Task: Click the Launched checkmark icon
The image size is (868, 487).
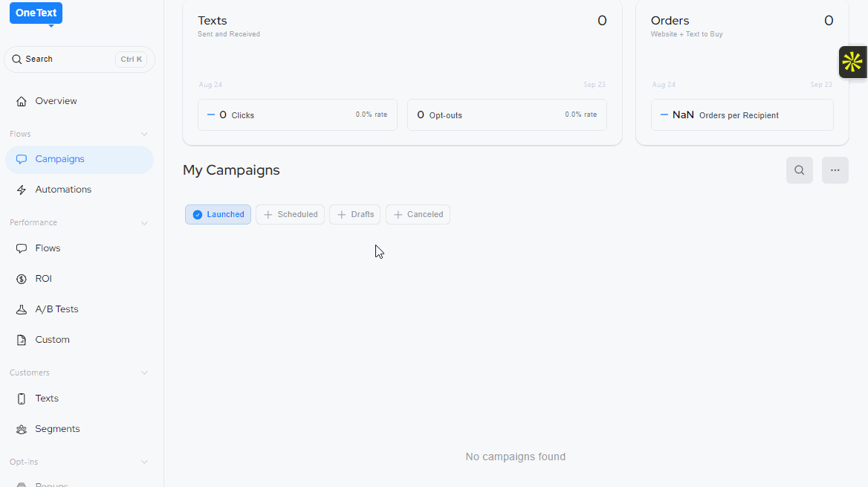Action: coord(198,214)
